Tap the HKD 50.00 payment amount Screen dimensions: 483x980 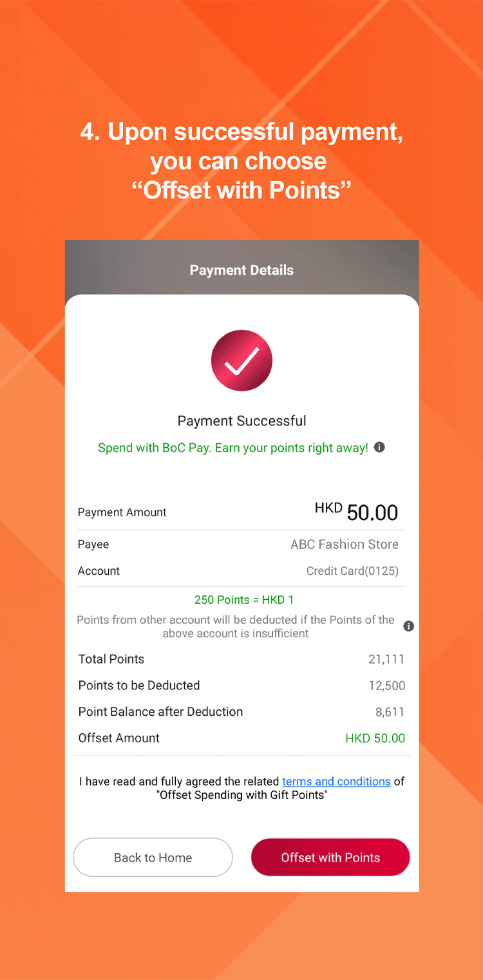[x=356, y=512]
